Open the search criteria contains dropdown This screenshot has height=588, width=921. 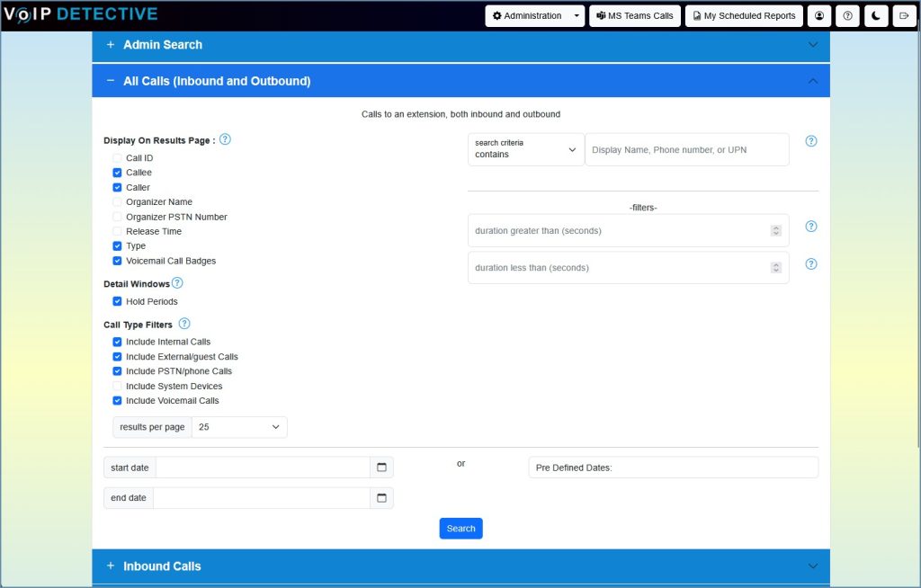pos(524,149)
